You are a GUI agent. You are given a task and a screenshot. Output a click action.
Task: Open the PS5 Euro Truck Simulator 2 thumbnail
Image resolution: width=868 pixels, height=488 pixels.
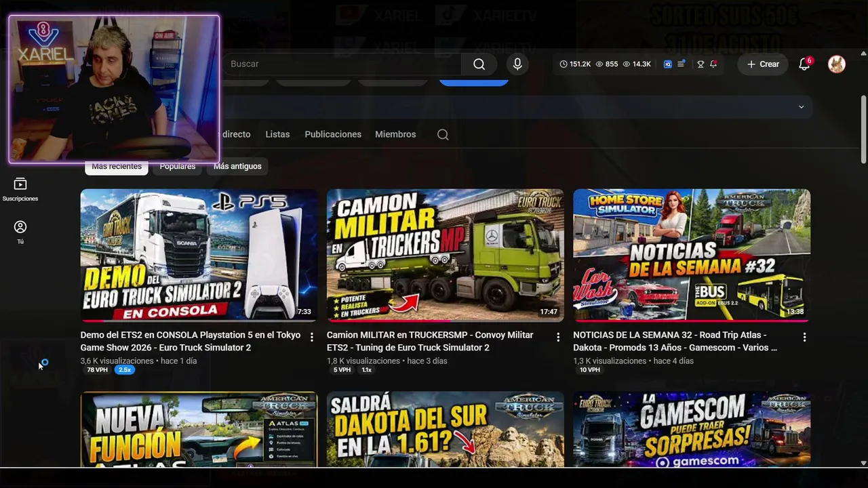pos(199,256)
